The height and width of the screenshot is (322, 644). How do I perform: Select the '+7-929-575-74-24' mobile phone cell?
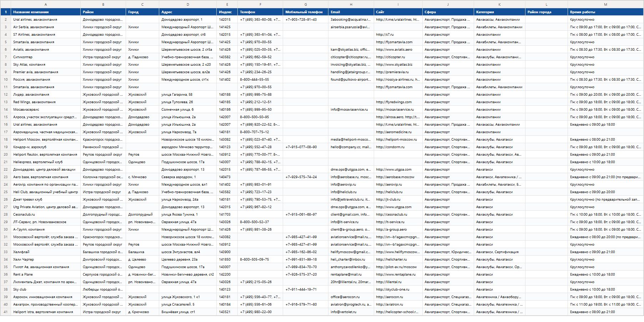tap(306, 177)
